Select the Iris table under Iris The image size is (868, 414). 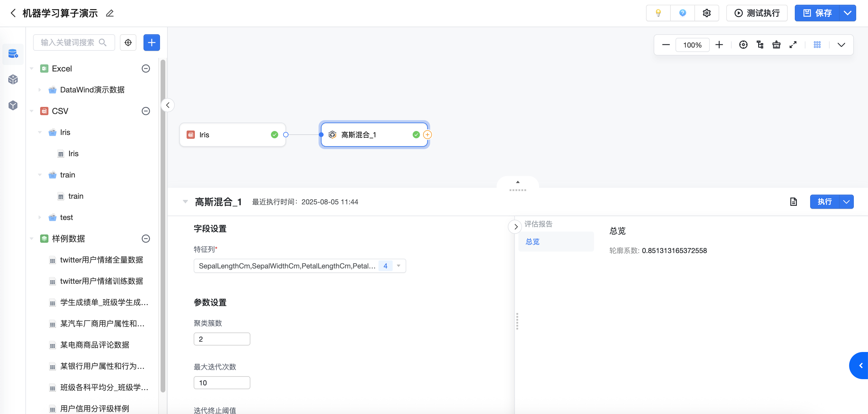(73, 154)
